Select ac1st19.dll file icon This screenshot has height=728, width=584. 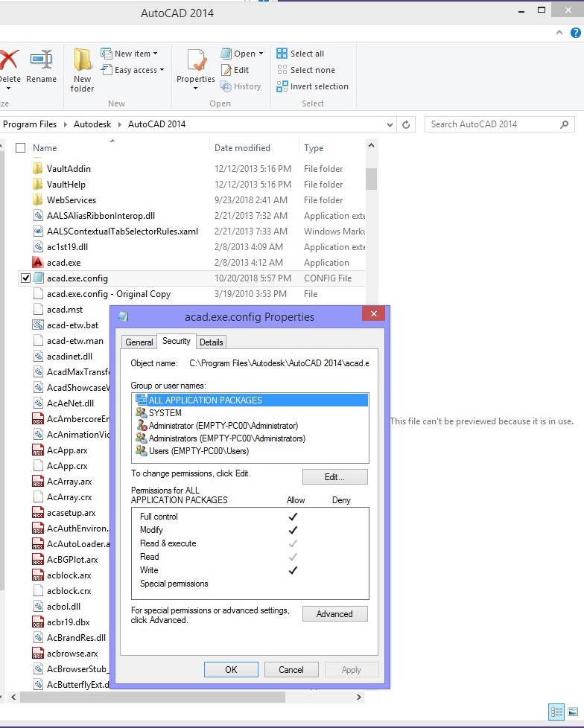[38, 247]
